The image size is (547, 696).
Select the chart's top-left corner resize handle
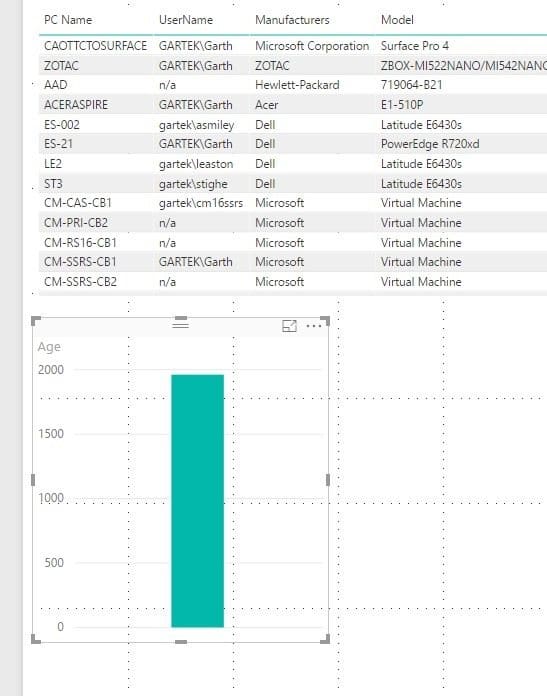[x=36, y=320]
